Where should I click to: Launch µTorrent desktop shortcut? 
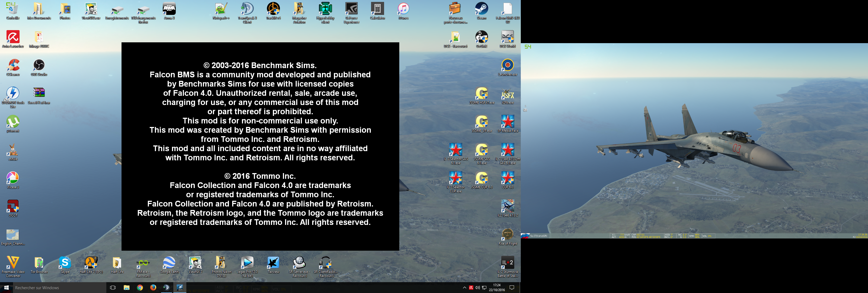tap(13, 124)
